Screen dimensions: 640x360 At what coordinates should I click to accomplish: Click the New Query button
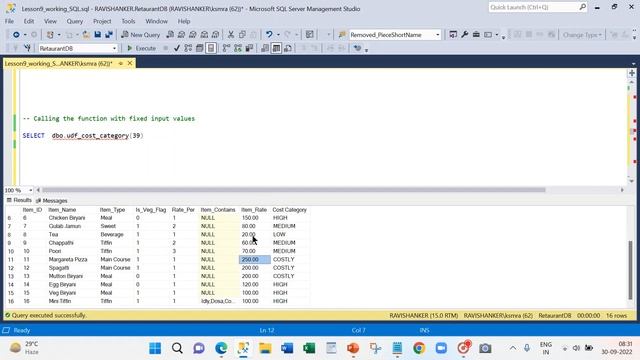click(140, 35)
